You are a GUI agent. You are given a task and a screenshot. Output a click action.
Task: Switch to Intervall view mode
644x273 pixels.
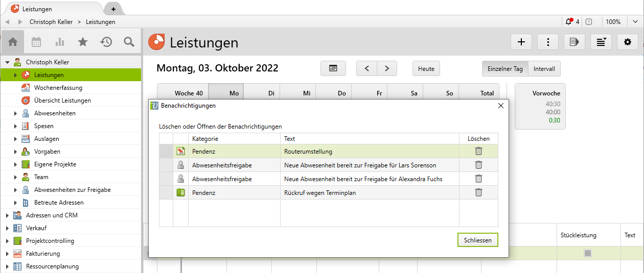pyautogui.click(x=545, y=68)
